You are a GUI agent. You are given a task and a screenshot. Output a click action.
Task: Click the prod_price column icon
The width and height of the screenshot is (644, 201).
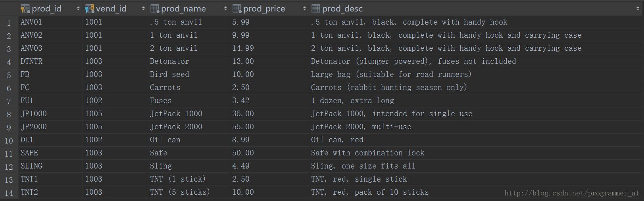[237, 8]
